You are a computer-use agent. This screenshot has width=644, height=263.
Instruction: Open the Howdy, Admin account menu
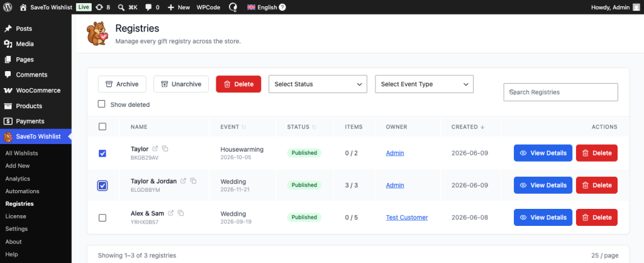click(615, 7)
